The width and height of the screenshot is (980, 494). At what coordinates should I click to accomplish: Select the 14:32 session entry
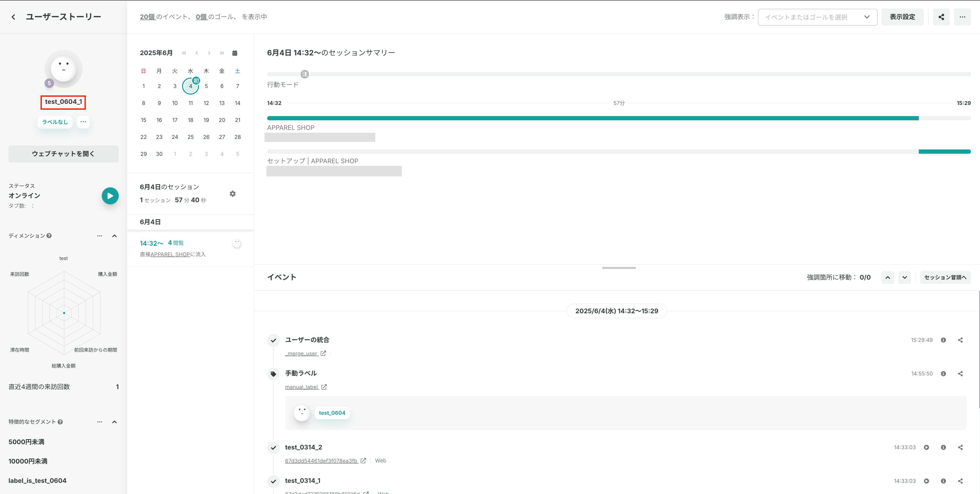(190, 248)
